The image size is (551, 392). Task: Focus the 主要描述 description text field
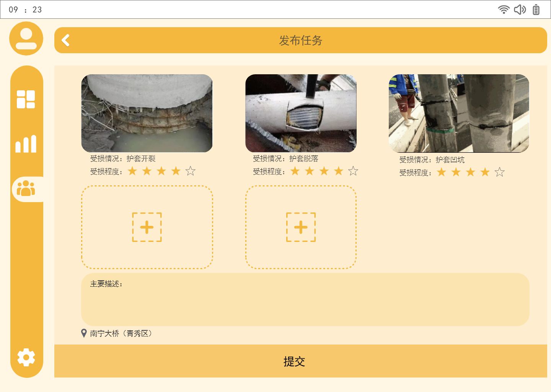click(x=305, y=299)
